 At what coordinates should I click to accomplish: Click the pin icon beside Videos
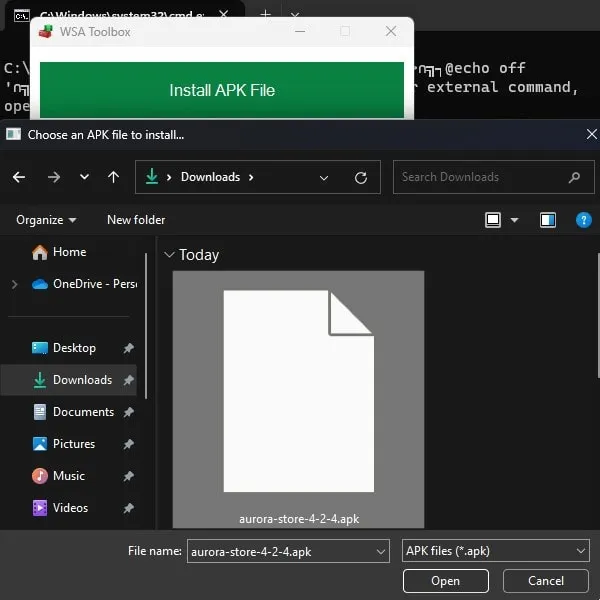pyautogui.click(x=128, y=508)
